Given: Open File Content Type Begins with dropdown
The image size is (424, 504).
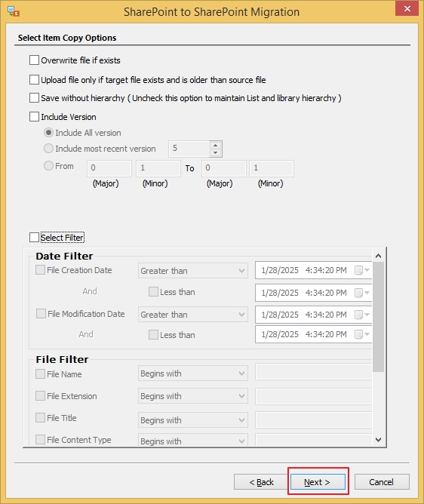Looking at the screenshot, I should [193, 440].
